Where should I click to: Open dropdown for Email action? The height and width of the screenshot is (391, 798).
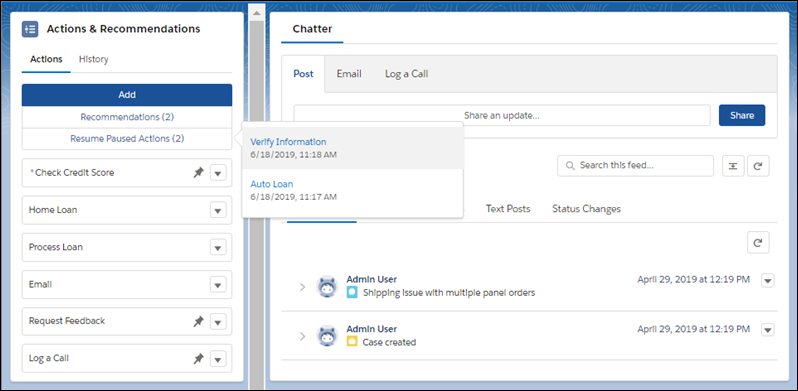click(218, 285)
